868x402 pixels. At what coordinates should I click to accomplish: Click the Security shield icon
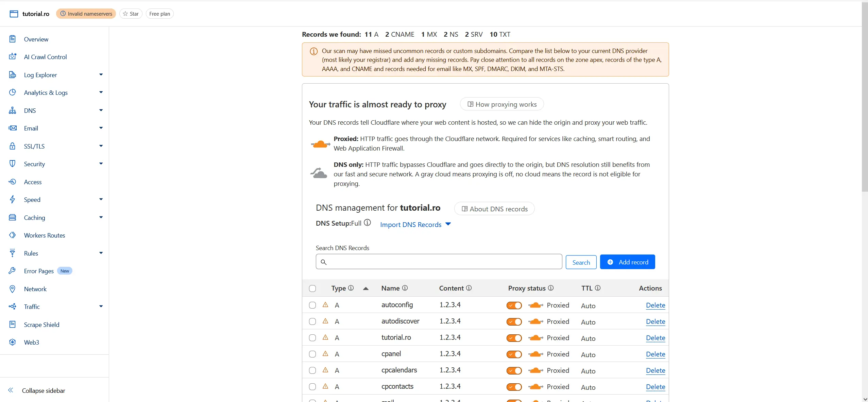tap(13, 164)
